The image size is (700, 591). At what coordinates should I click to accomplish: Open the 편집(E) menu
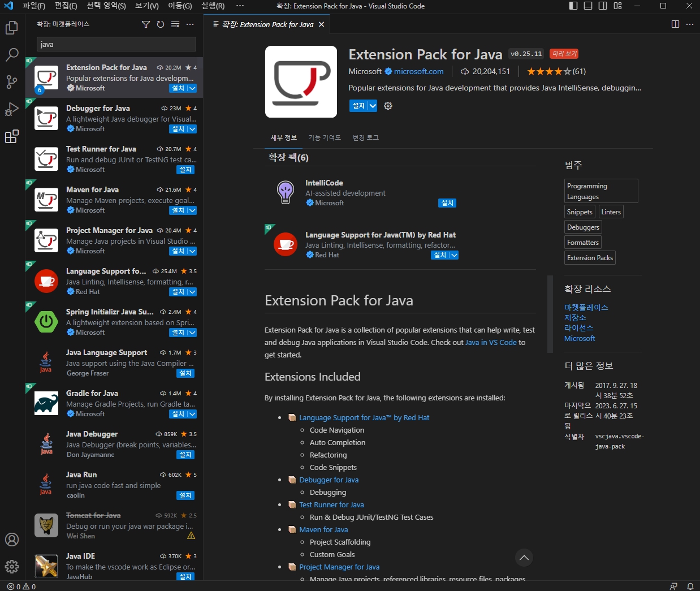[x=66, y=6]
